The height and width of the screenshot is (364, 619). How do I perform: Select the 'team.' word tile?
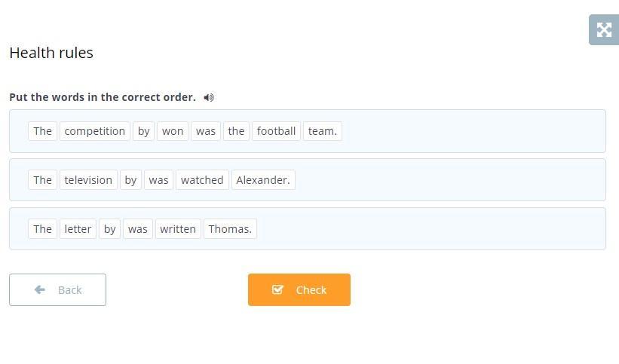pyautogui.click(x=322, y=131)
